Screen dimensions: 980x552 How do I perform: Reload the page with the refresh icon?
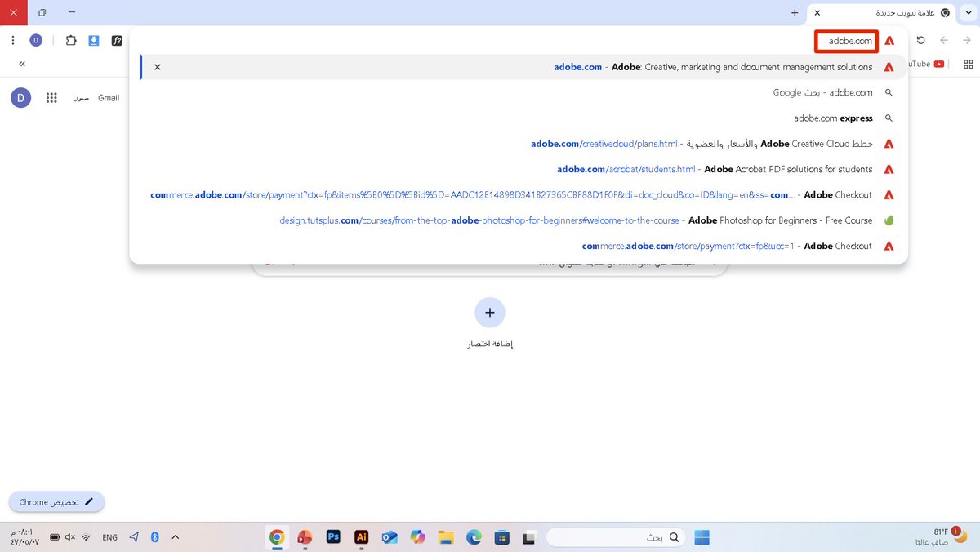tap(920, 40)
